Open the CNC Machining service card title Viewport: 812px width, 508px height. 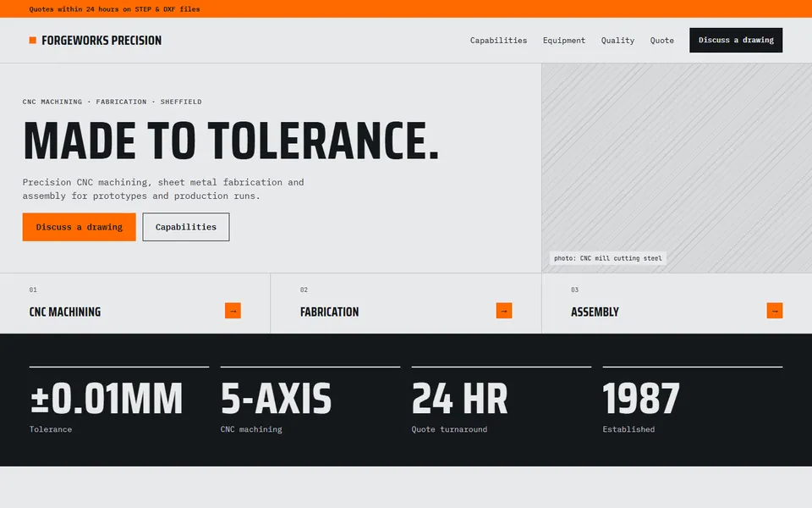[x=65, y=312]
